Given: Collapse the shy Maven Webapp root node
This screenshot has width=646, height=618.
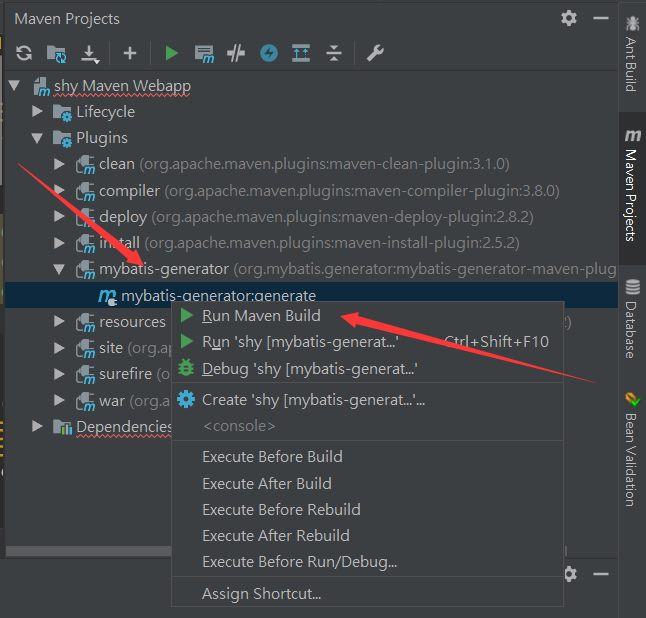Looking at the screenshot, I should point(14,85).
